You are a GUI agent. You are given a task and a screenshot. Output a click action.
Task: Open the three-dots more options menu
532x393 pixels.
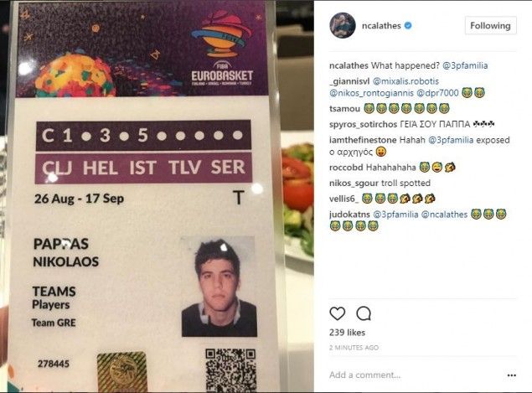[511, 375]
